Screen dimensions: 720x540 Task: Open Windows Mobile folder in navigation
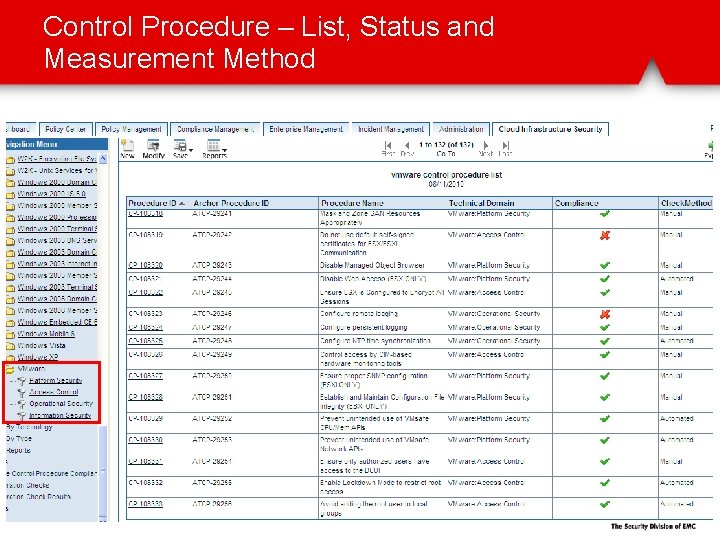click(46, 334)
